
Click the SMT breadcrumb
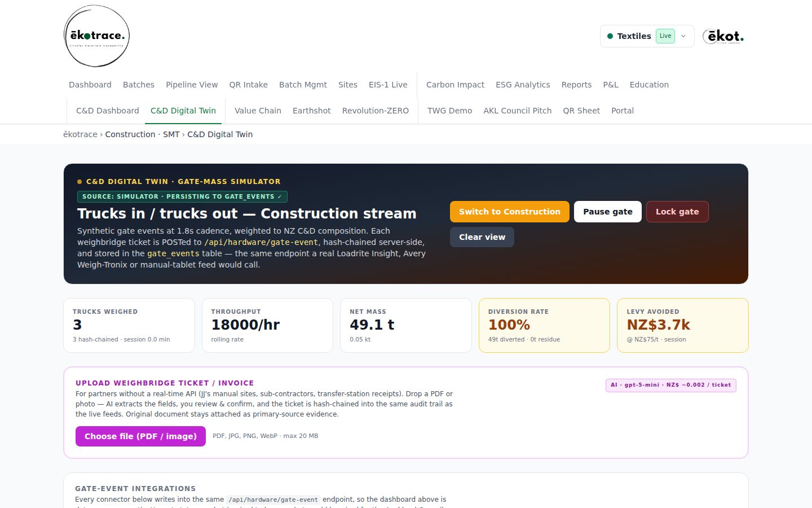point(171,134)
